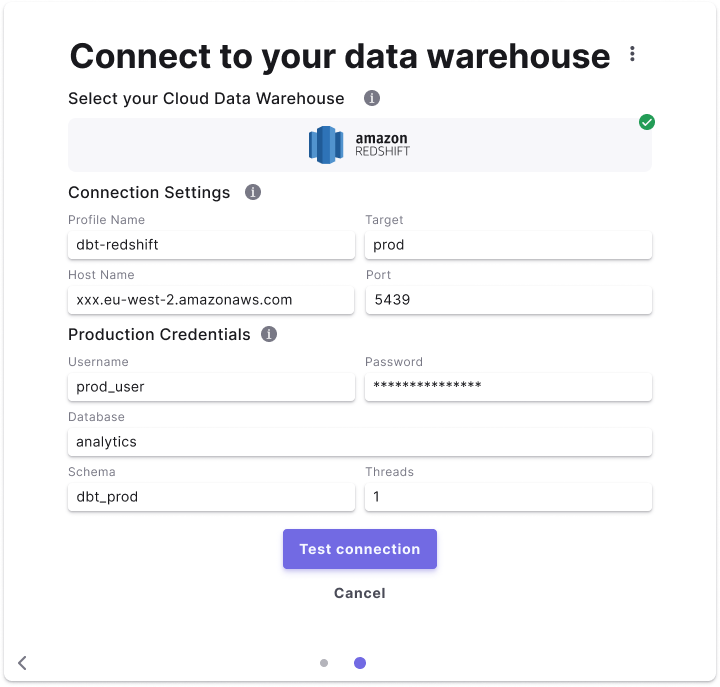Select the Port field showing 5439

(508, 300)
